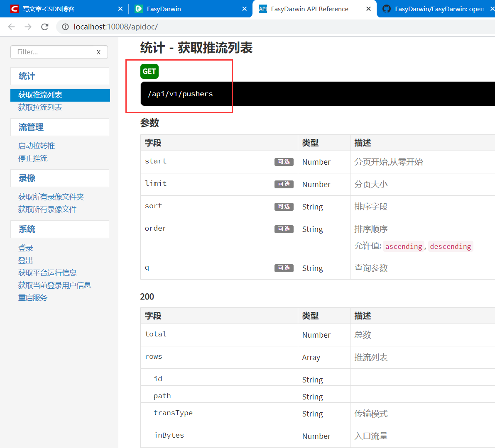Viewport: 495px width, 448px height.
Task: Click the API icon on the API Reference tab
Action: click(x=262, y=9)
